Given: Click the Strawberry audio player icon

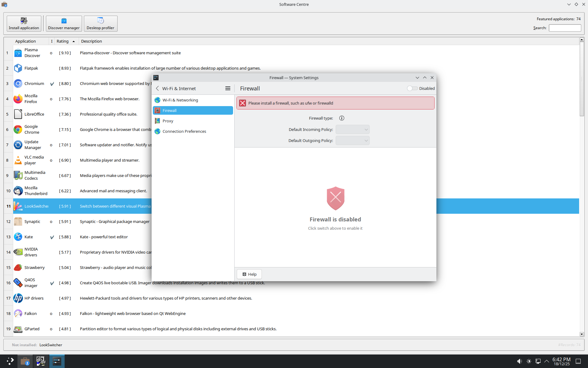Looking at the screenshot, I should (18, 267).
